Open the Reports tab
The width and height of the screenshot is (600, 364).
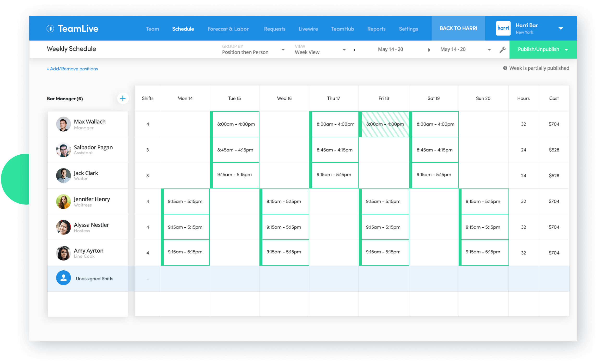click(x=376, y=29)
